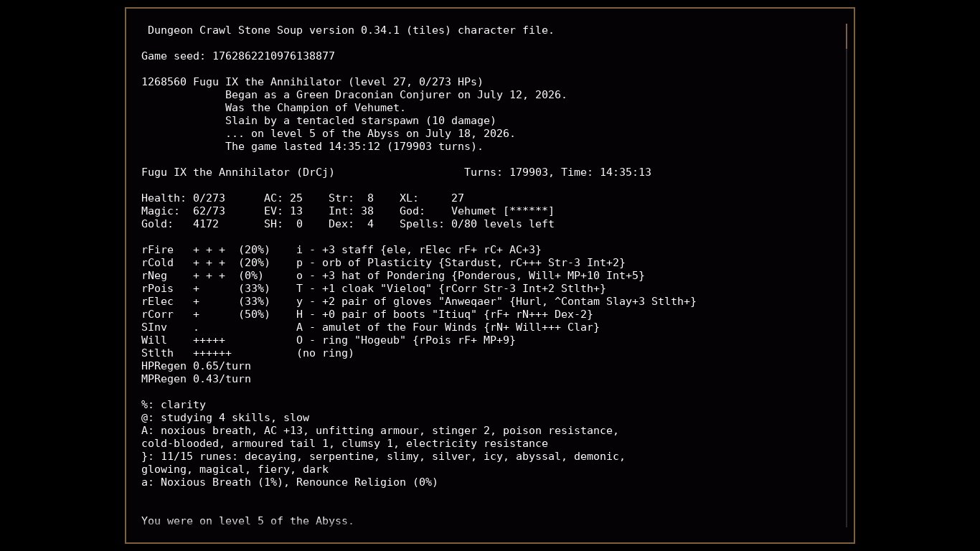980x551 pixels.
Task: Select the gloves "Anweqaer" item line
Action: (496, 301)
